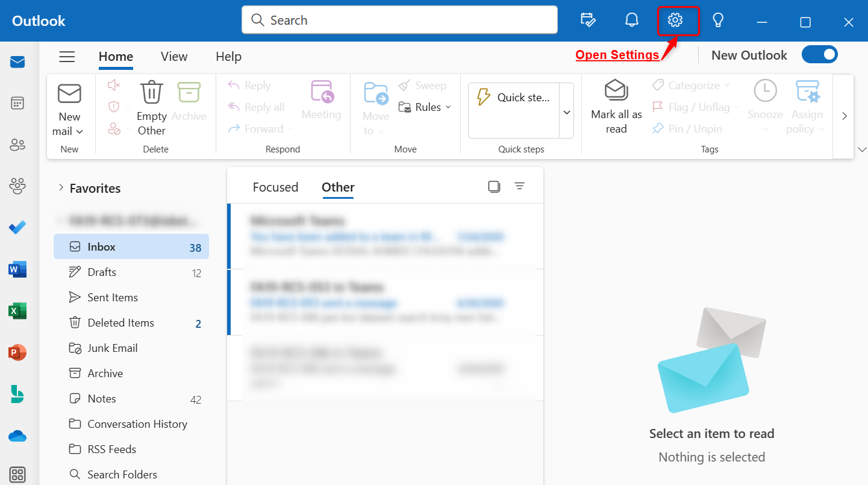The image size is (868, 485).
Task: Click the Reply button
Action: (x=249, y=86)
